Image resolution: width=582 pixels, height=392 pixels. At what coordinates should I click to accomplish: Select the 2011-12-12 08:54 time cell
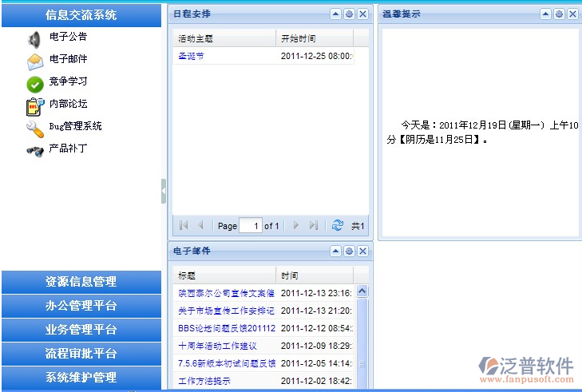[x=315, y=328]
